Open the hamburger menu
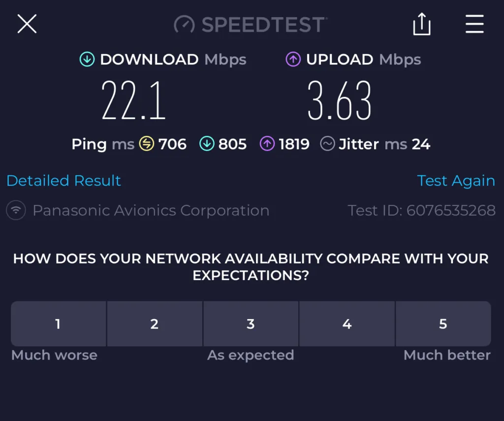Screen dimensions: 504x421 point(474,24)
